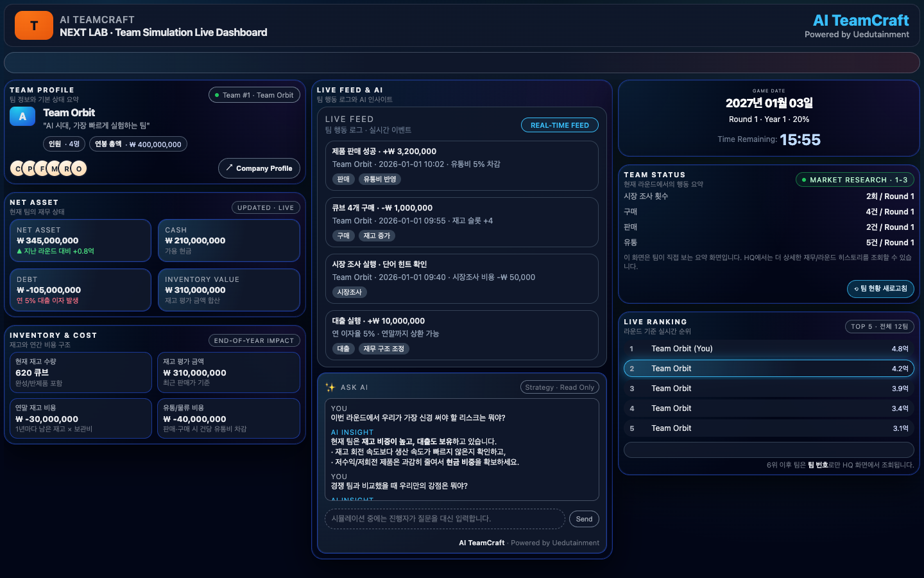
Task: Click the 구매 4건 / Round 1 status row
Action: click(x=769, y=212)
